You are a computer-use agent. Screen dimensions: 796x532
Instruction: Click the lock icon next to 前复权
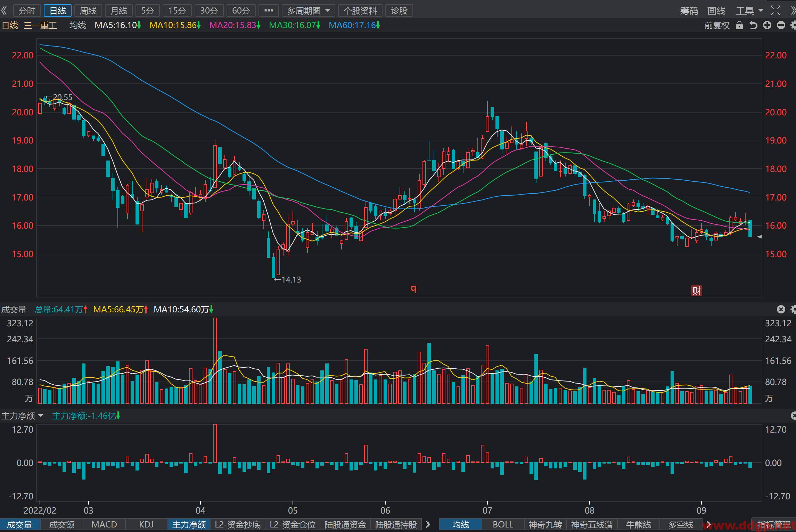pos(739,25)
